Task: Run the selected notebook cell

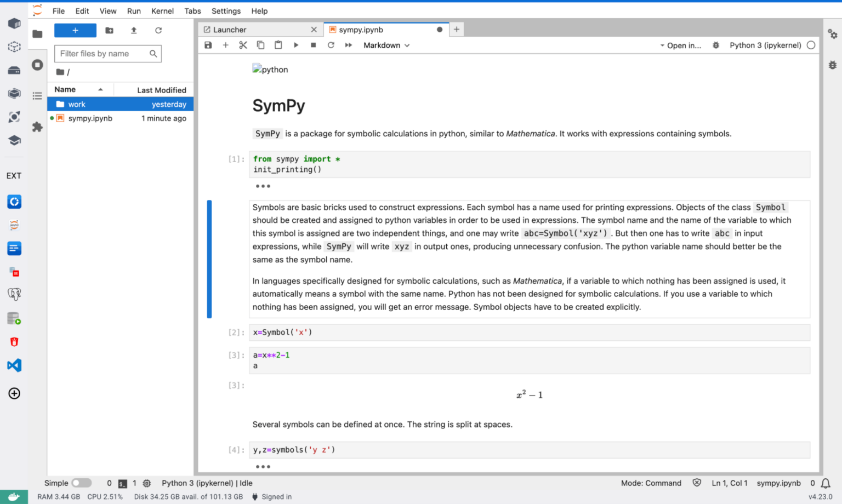Action: (296, 45)
